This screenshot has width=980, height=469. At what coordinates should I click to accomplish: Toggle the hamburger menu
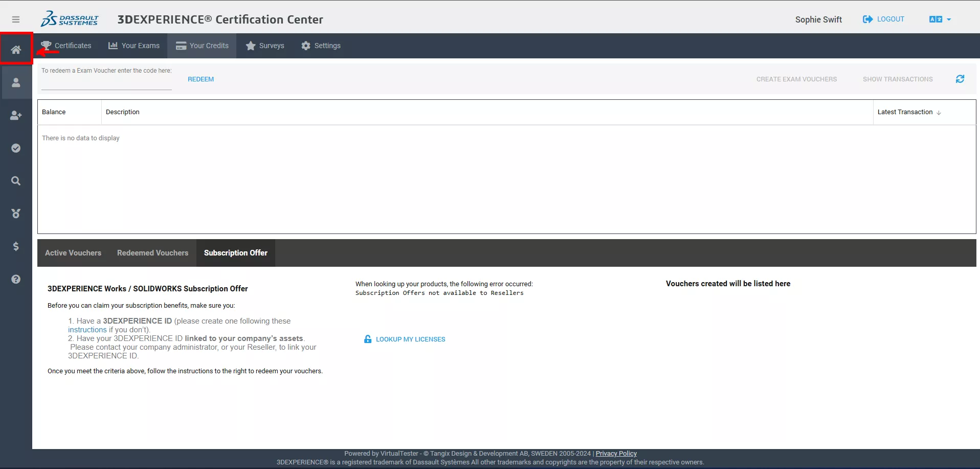(16, 19)
